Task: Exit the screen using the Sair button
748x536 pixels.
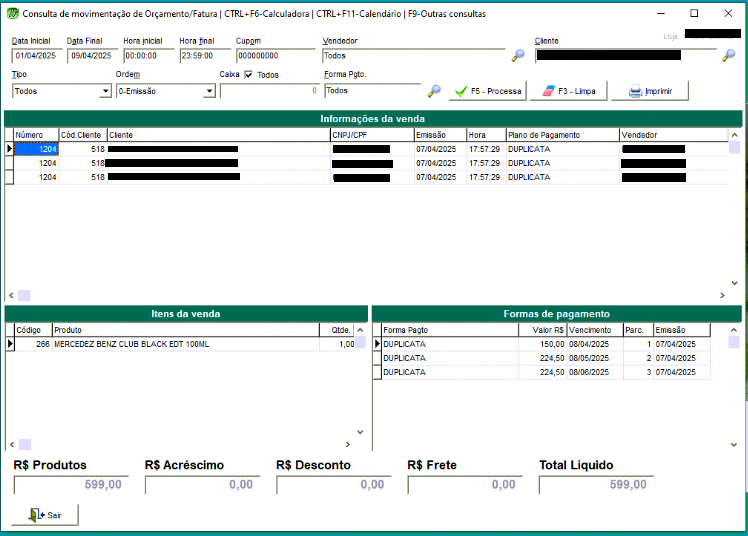Action: [45, 515]
